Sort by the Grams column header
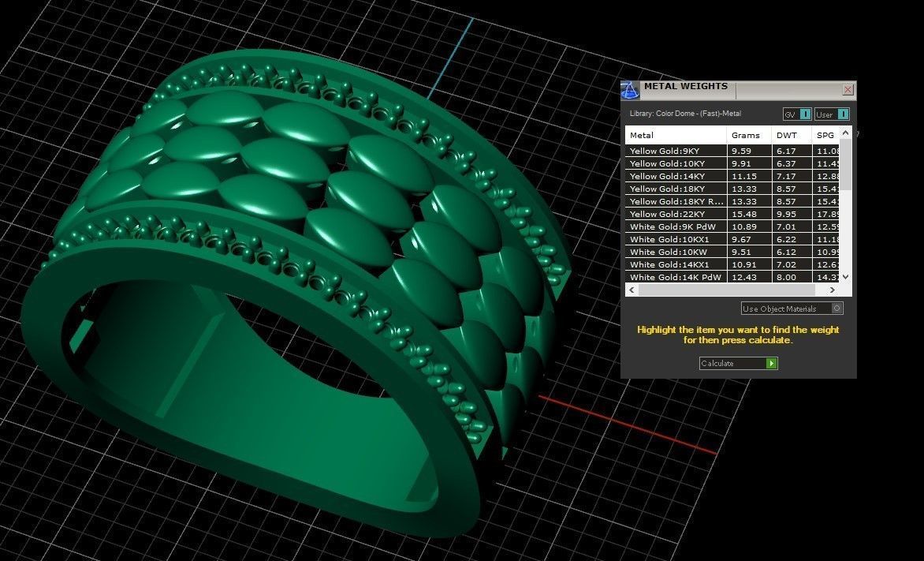Viewport: 924px width, 561px height. point(749,135)
